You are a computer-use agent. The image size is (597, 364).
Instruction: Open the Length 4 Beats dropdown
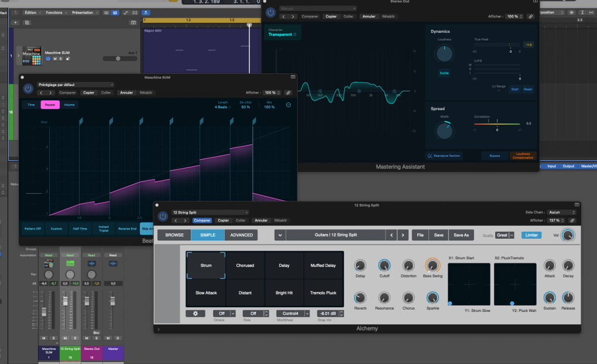pos(223,107)
